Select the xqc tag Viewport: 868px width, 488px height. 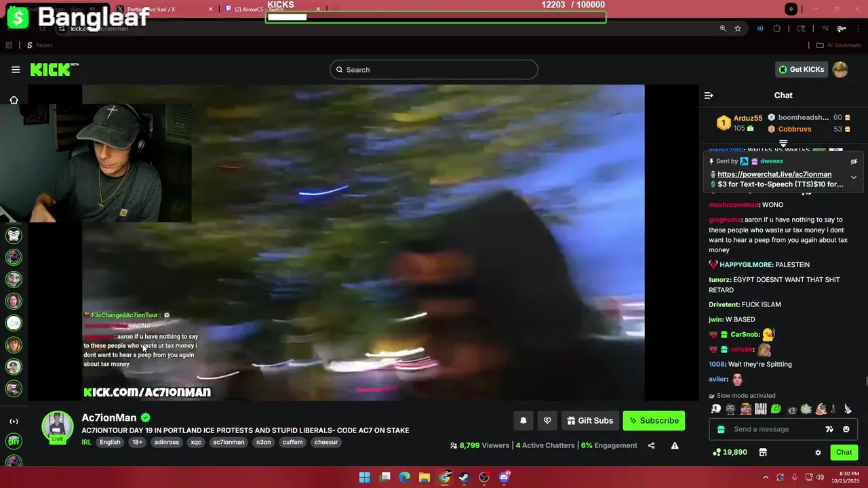pos(196,443)
